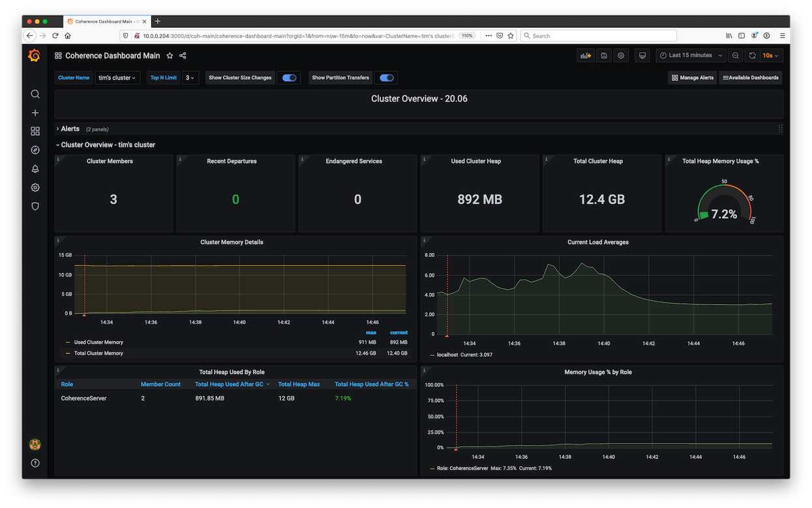Open the Explore compass icon
812x508 pixels.
35,150
